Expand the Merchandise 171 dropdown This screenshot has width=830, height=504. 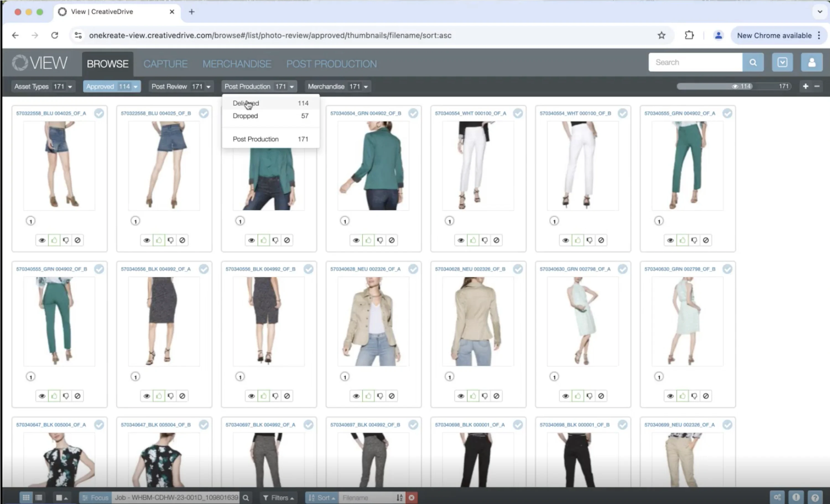point(338,87)
